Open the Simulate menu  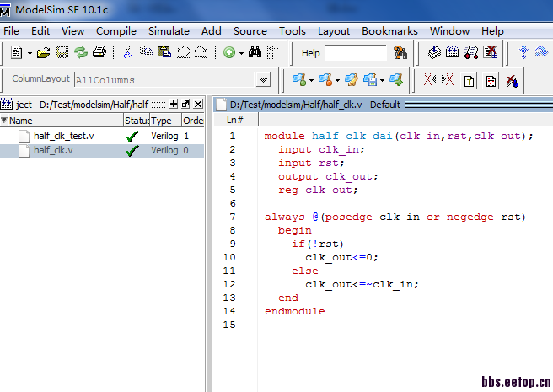pyautogui.click(x=169, y=30)
